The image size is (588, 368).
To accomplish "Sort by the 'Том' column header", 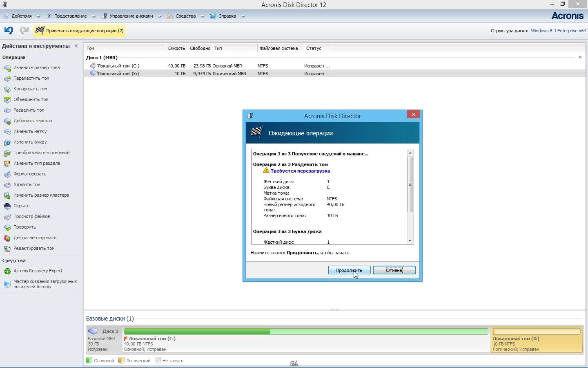I will point(125,48).
